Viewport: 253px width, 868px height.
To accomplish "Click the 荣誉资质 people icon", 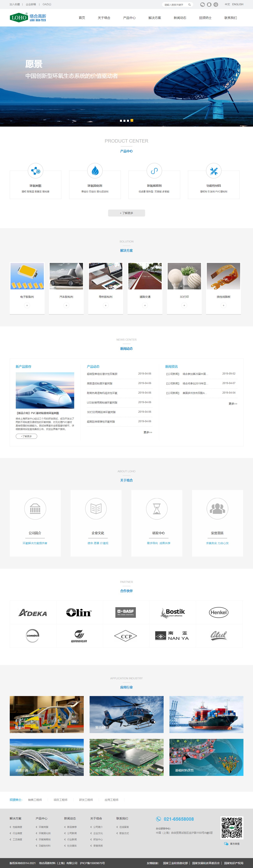I will coord(217,508).
